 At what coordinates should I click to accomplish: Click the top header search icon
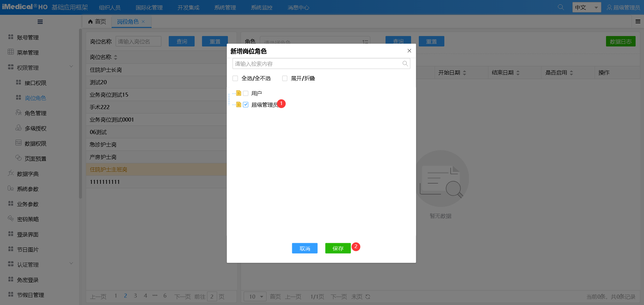pyautogui.click(x=561, y=7)
